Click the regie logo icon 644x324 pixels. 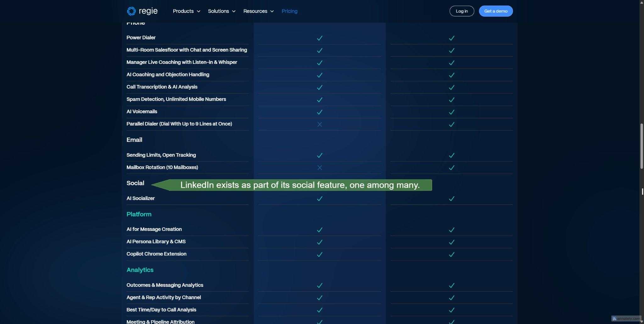(x=131, y=11)
